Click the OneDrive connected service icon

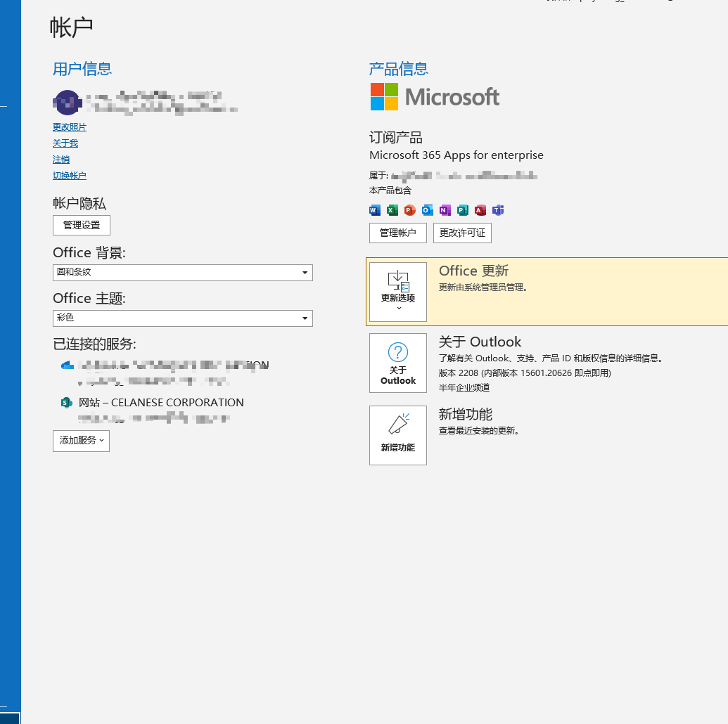click(x=68, y=366)
